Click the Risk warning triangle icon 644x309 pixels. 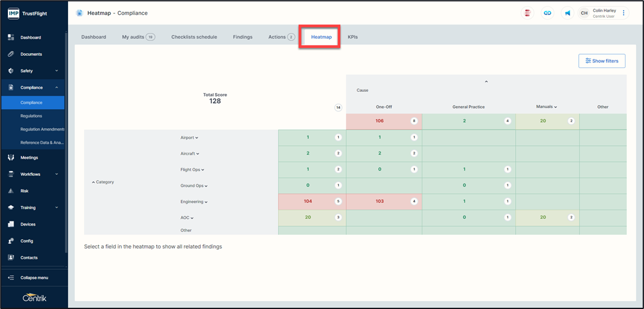click(x=11, y=191)
